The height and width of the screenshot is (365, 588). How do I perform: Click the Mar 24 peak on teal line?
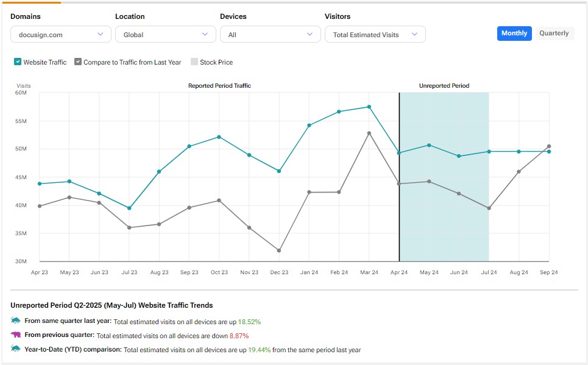(369, 107)
